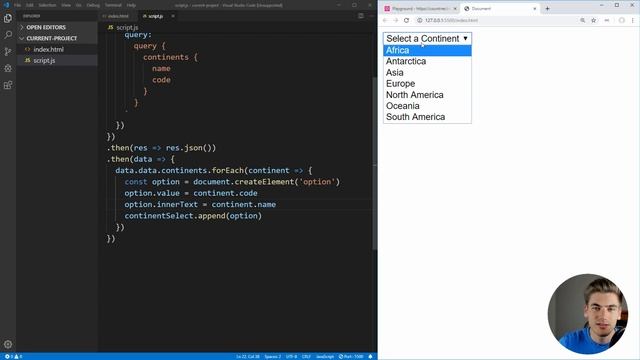640x360 pixels.
Task: Click Spaces: 2 indentation in status bar
Action: coord(272,356)
